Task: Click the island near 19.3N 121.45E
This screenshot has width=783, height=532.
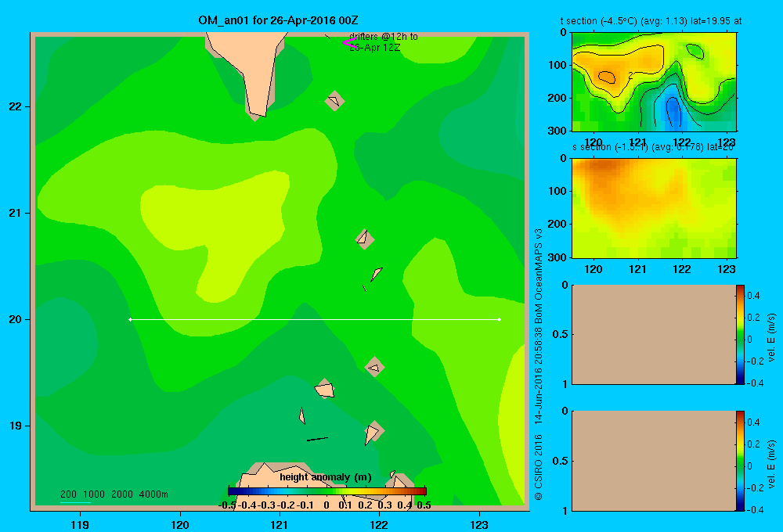Action: [325, 389]
